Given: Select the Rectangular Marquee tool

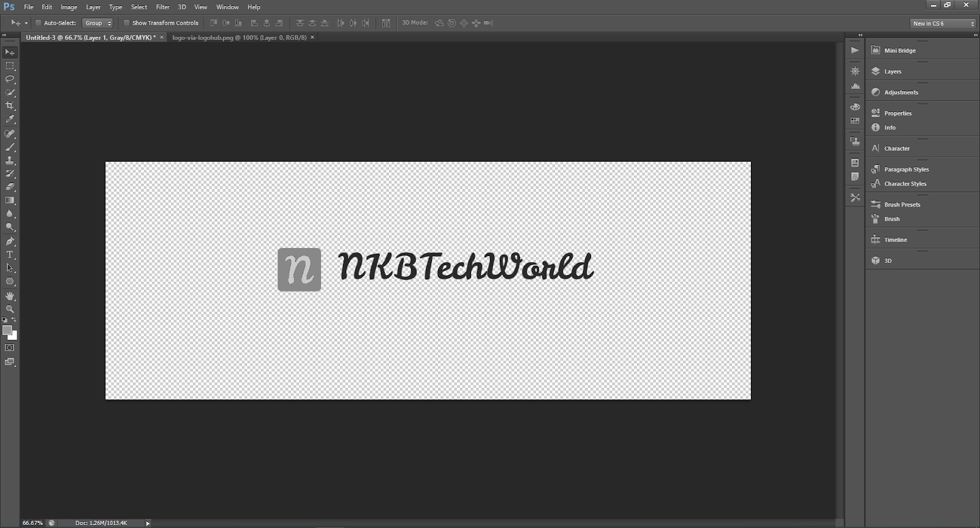Looking at the screenshot, I should coord(10,66).
